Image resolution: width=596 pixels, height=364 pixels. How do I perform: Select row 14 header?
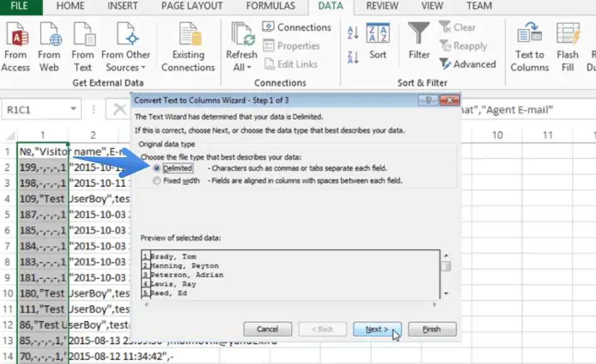coord(8,356)
